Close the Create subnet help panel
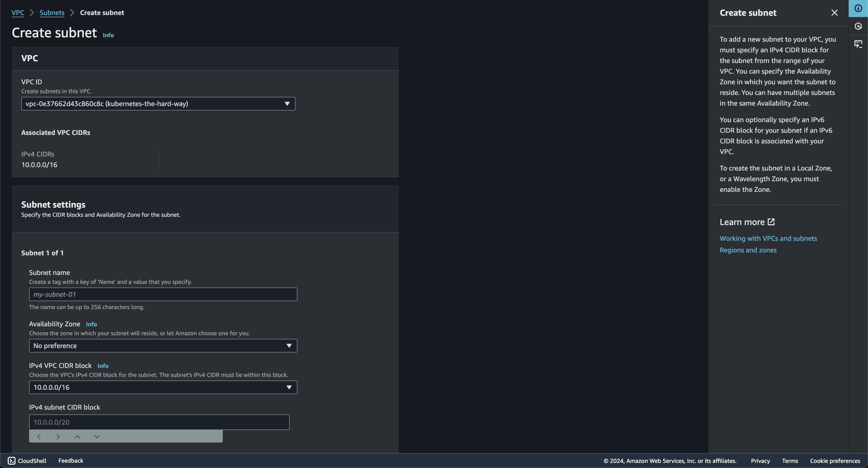The height and width of the screenshot is (468, 868). [834, 13]
